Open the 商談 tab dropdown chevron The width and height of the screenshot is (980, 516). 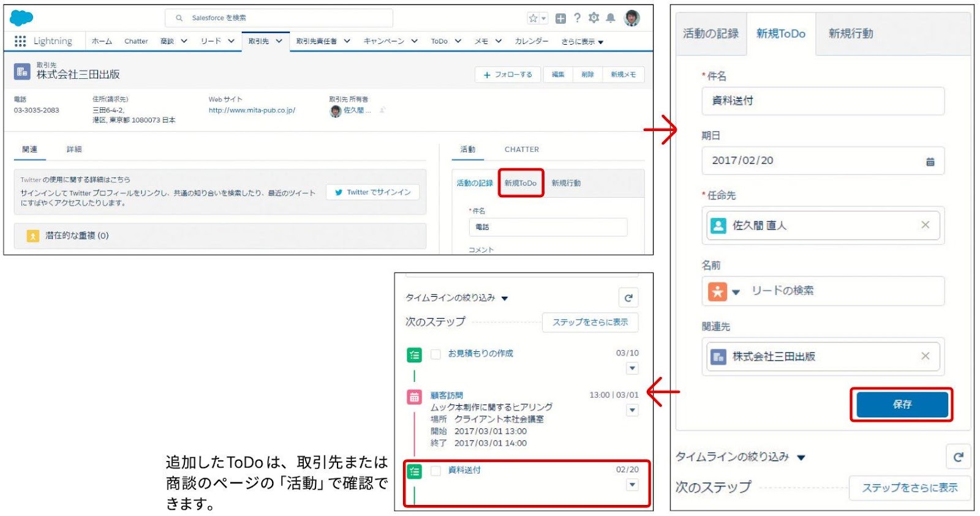click(x=184, y=41)
